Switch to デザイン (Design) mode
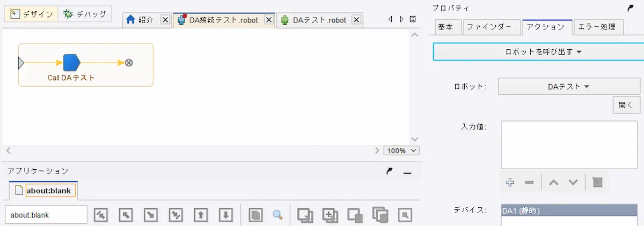This screenshot has width=644, height=226. click(31, 14)
